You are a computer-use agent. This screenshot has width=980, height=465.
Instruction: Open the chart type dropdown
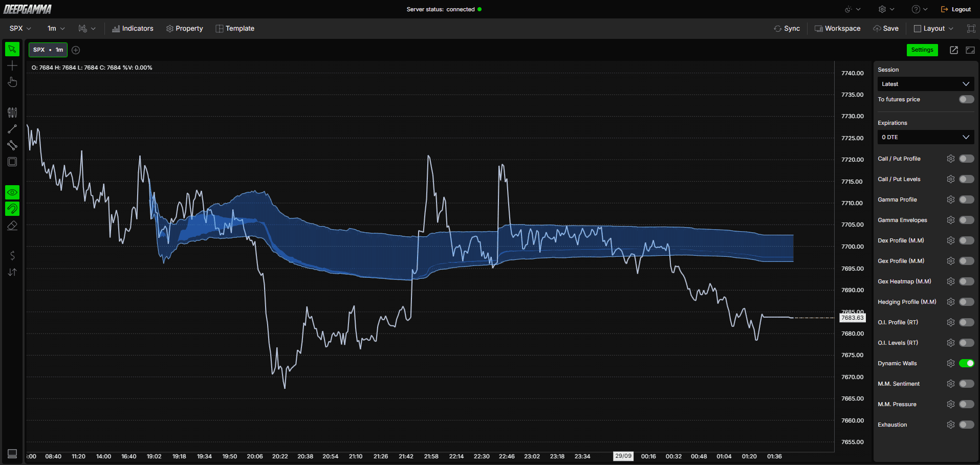tap(87, 29)
